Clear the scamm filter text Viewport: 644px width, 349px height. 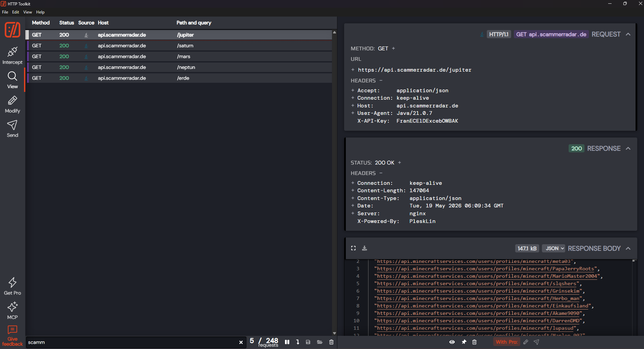[241, 342]
